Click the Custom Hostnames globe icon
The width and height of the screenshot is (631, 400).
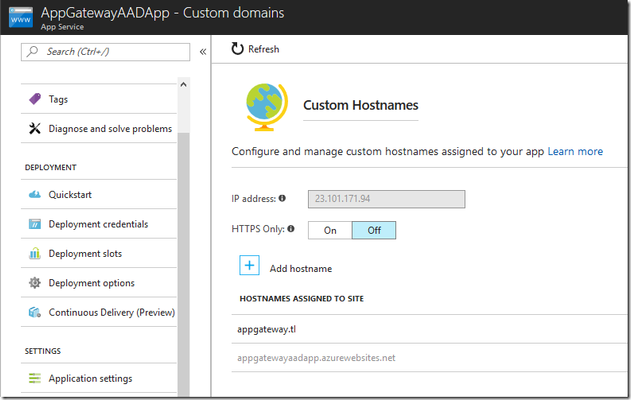267,107
